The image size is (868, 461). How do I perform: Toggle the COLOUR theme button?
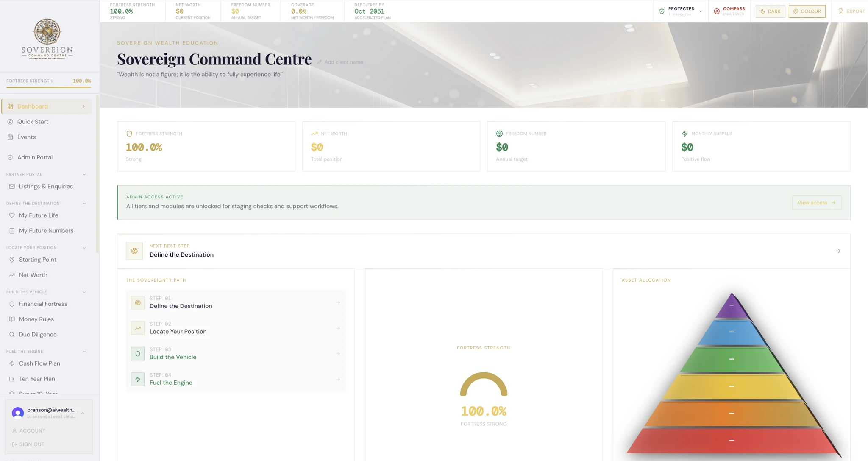[x=807, y=11]
